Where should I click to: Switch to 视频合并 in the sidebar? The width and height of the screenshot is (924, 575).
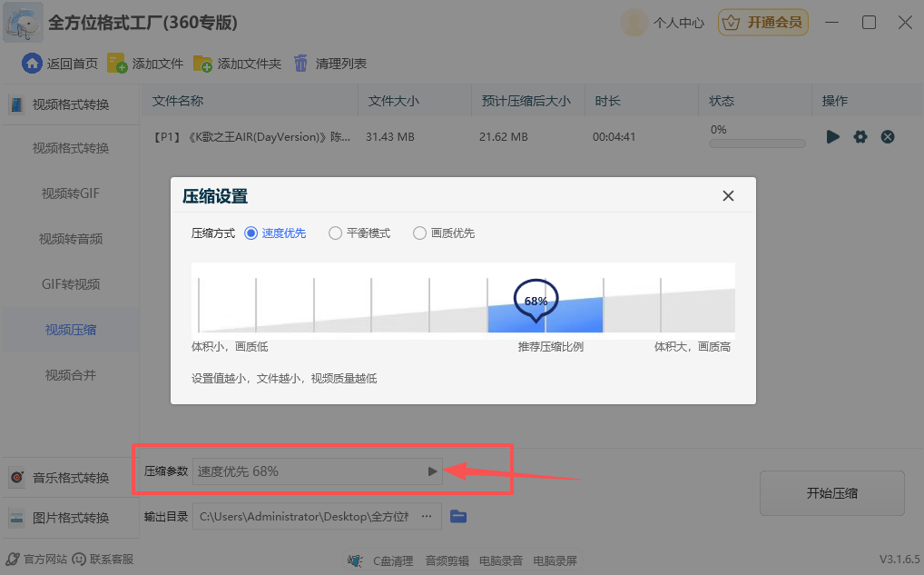pos(70,373)
